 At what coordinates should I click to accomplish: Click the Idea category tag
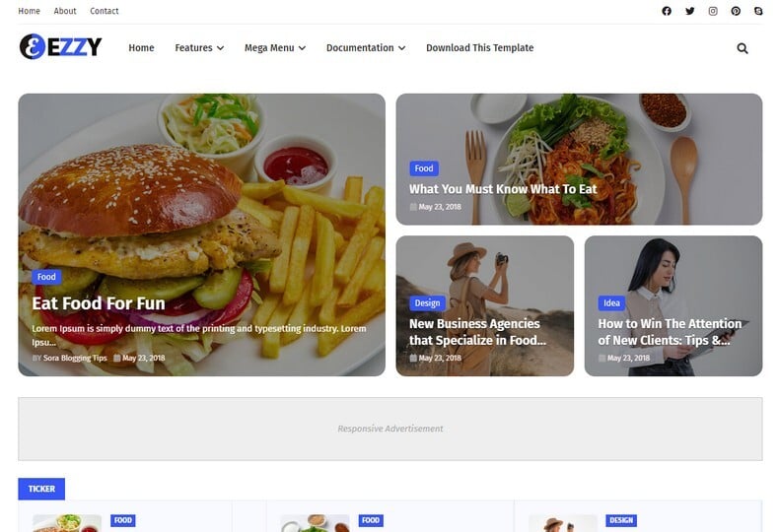click(611, 302)
